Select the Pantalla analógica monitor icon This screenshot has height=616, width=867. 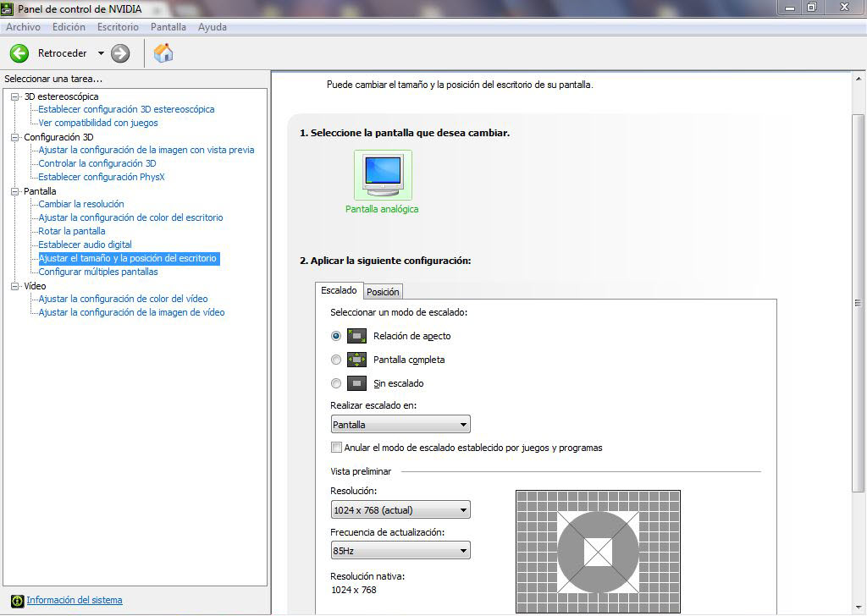(382, 175)
